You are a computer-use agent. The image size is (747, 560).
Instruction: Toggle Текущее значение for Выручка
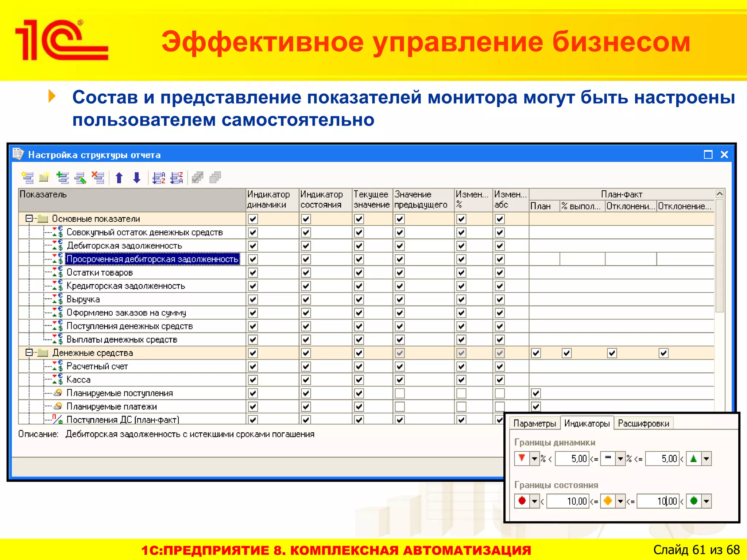[x=359, y=299]
